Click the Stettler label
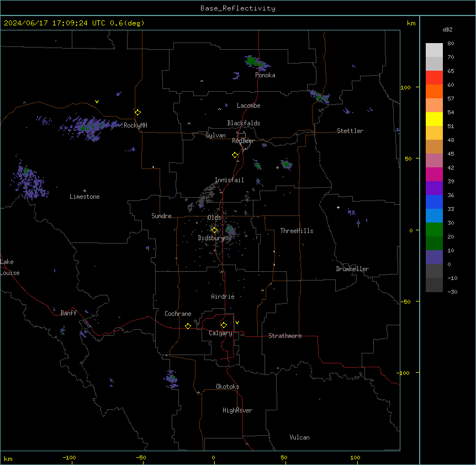 coord(350,131)
